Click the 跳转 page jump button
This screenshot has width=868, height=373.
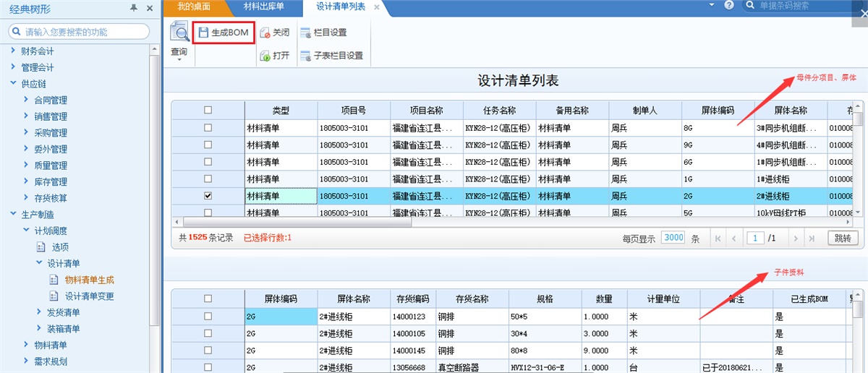pyautogui.click(x=842, y=238)
